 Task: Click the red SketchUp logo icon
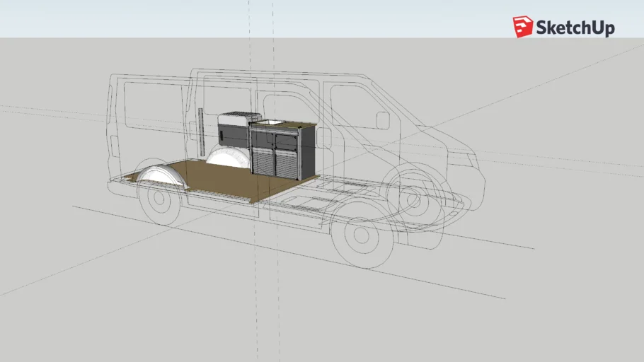pos(523,27)
